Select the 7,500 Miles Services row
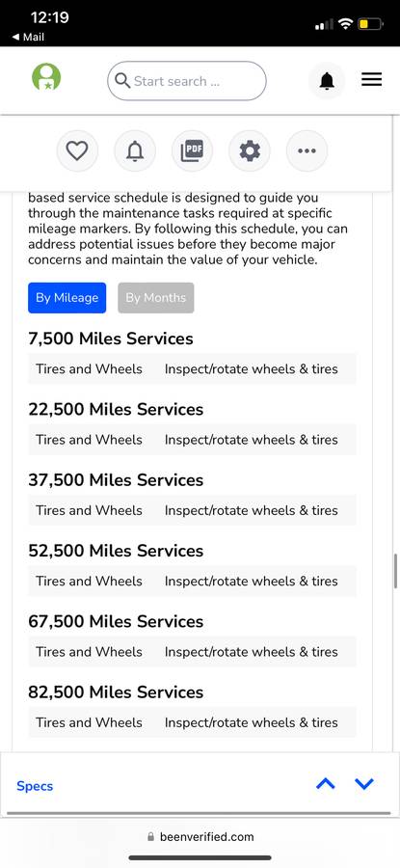 coord(192,368)
